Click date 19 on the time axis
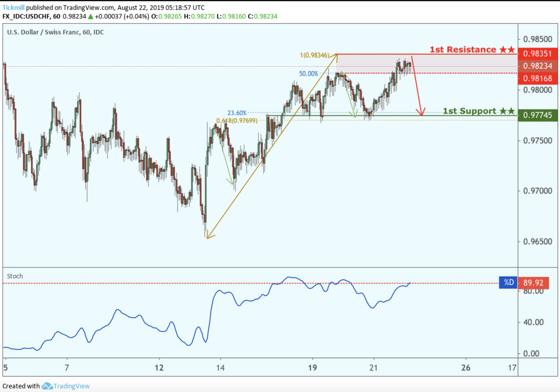 point(312,368)
